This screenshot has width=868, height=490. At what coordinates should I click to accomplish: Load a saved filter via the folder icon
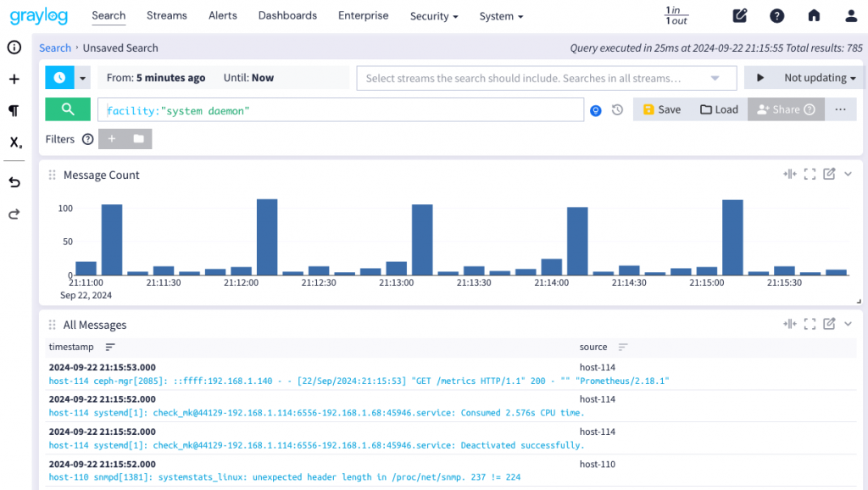[138, 139]
